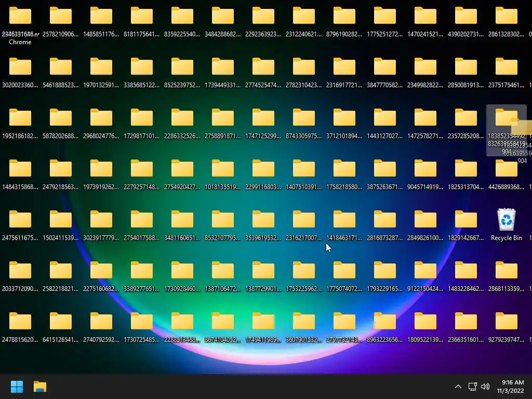The image size is (532, 399).
Task: Select folder icon named 2375175461...
Action: tap(507, 67)
